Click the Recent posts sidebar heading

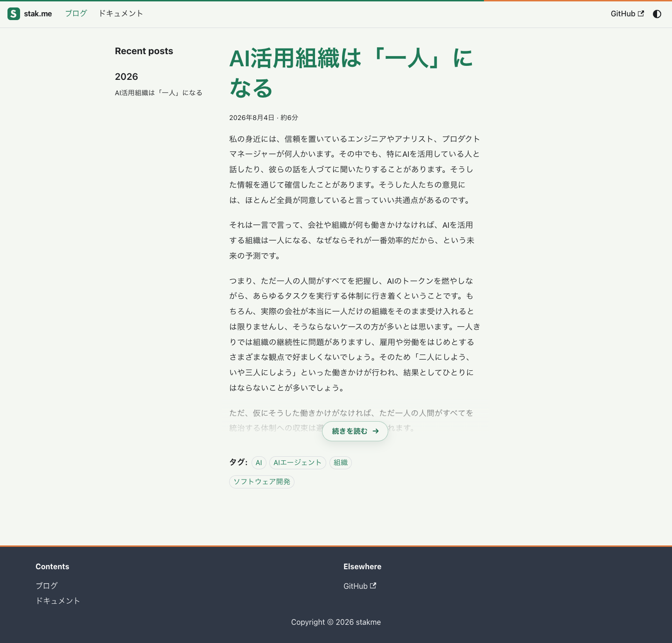[144, 51]
